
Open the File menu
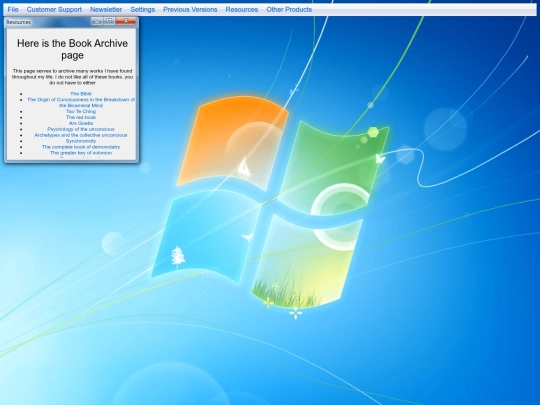tap(13, 10)
